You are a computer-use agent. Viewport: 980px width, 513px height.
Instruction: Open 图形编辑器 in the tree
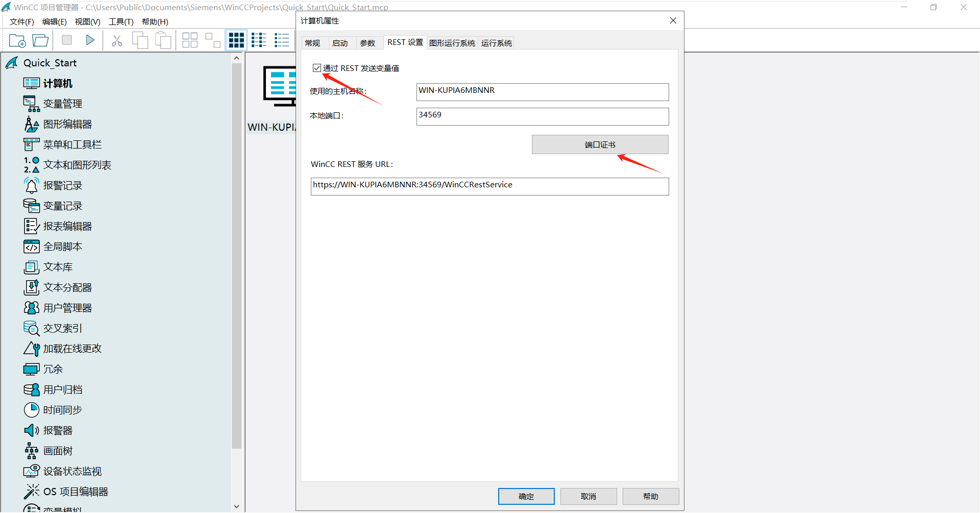(58, 124)
